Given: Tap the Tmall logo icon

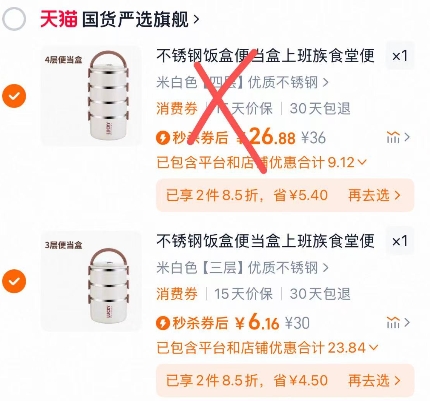Looking at the screenshot, I should 59,19.
